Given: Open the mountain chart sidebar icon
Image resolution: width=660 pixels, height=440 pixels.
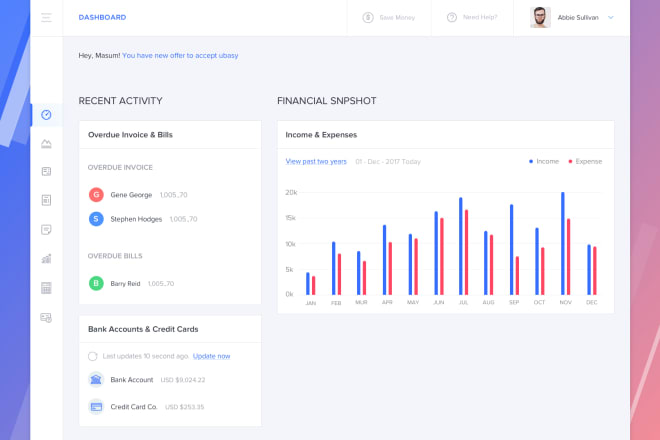Looking at the screenshot, I should point(46,144).
